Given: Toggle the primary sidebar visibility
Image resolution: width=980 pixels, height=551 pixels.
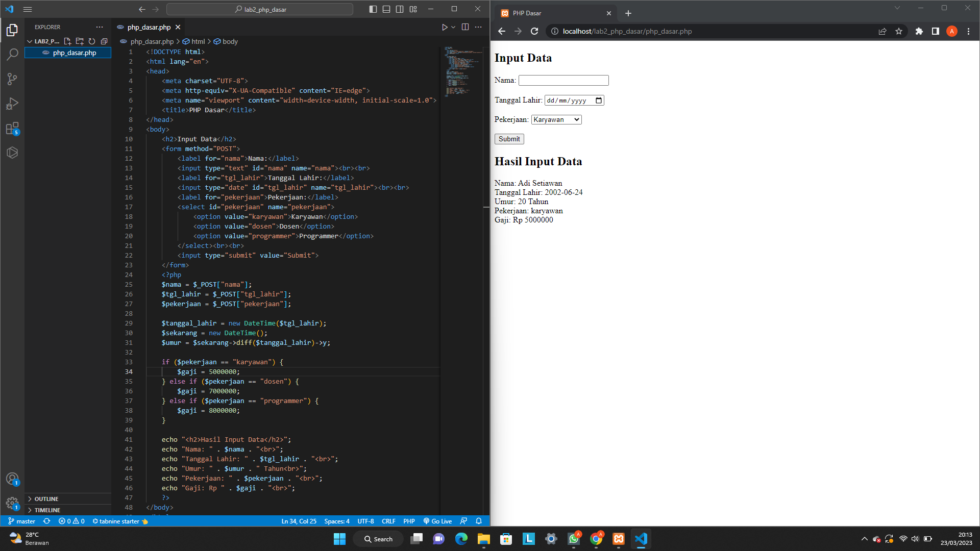Looking at the screenshot, I should 373,9.
